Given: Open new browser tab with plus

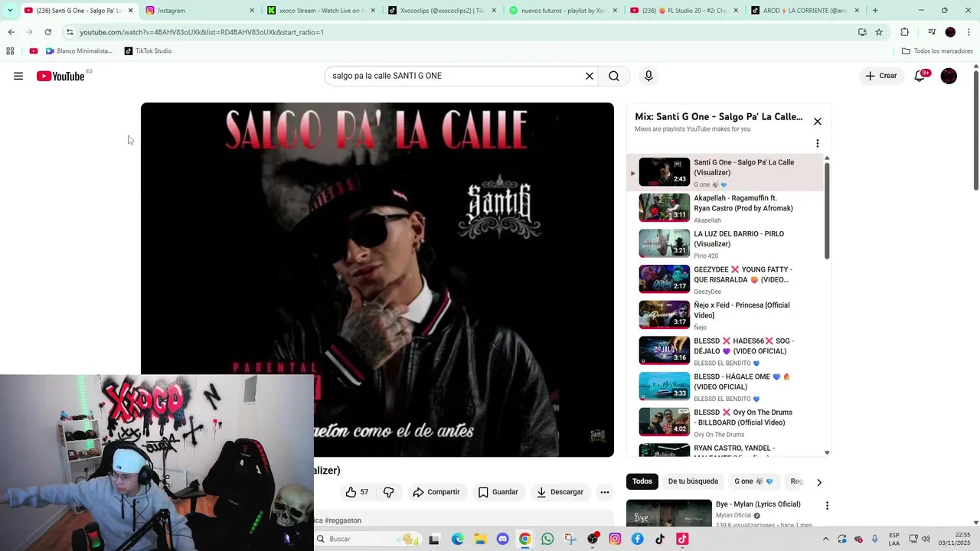Looking at the screenshot, I should tap(875, 11).
